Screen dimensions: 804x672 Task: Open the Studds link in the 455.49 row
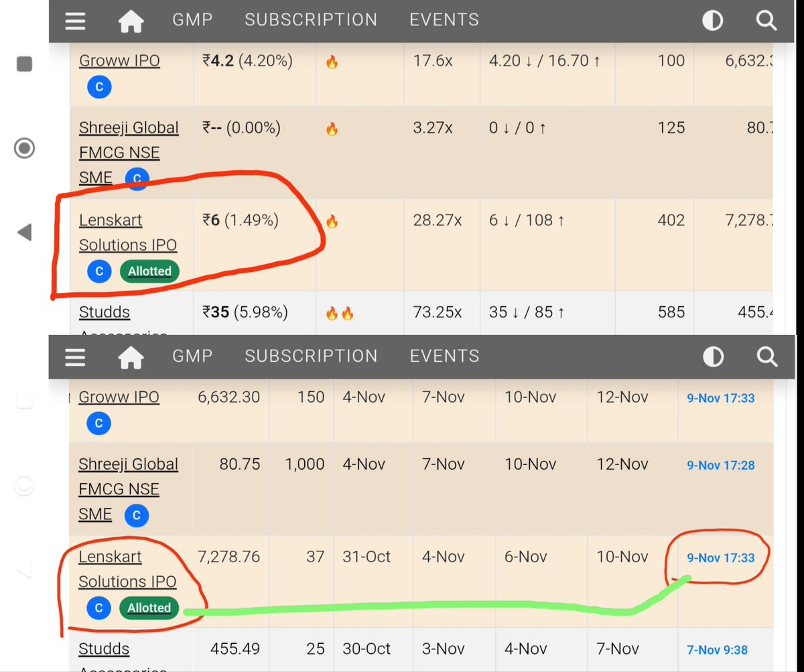[x=104, y=649]
